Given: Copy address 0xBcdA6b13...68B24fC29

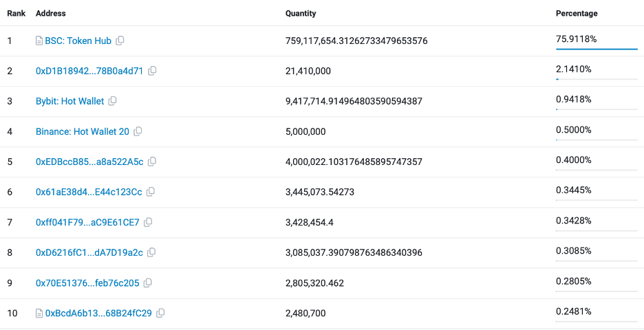Looking at the screenshot, I should pos(160,313).
